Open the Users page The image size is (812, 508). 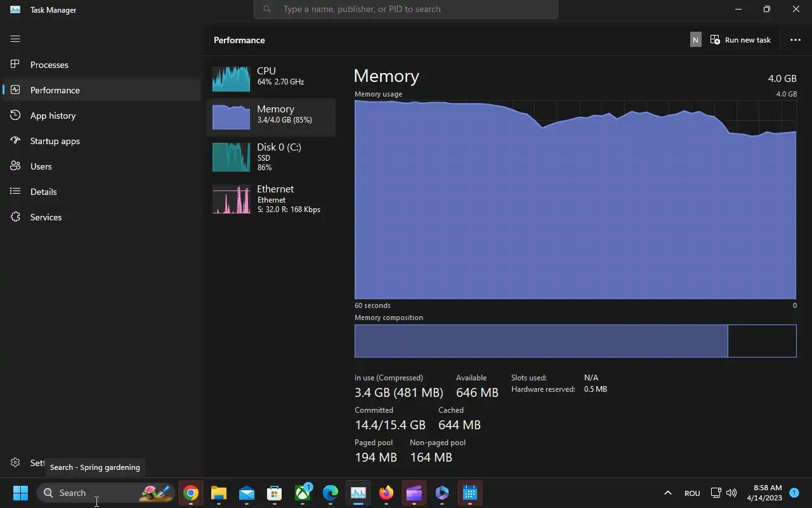pos(101,166)
